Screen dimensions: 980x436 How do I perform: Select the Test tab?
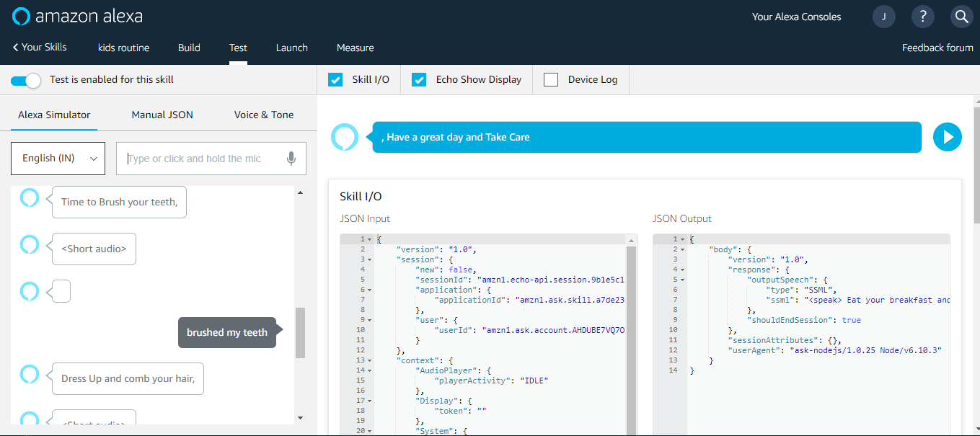click(x=238, y=48)
